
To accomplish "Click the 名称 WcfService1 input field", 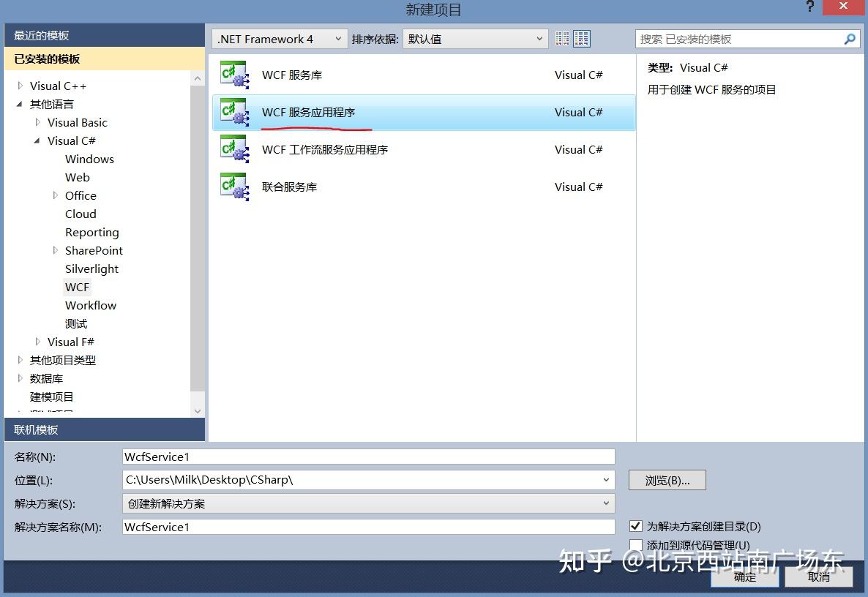I will click(369, 457).
